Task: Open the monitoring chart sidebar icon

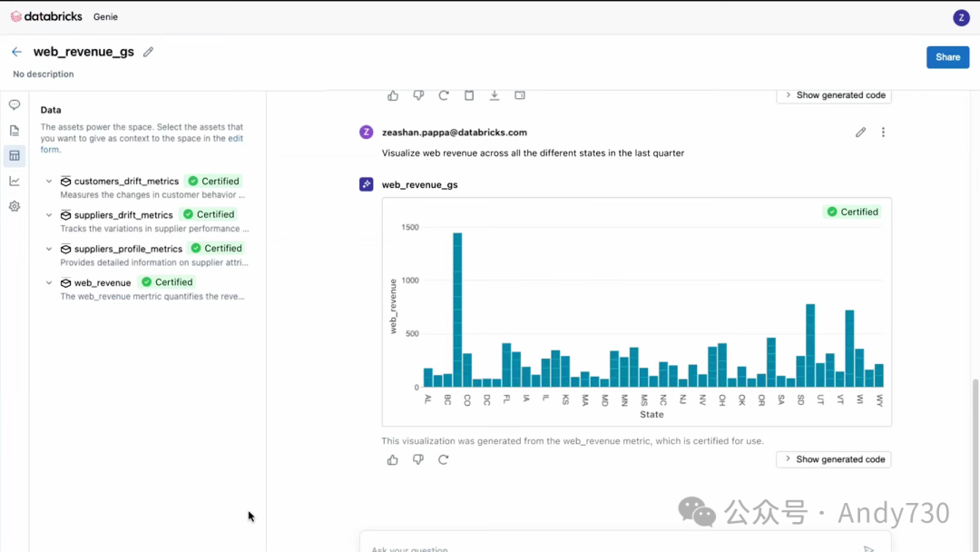Action: (x=15, y=182)
